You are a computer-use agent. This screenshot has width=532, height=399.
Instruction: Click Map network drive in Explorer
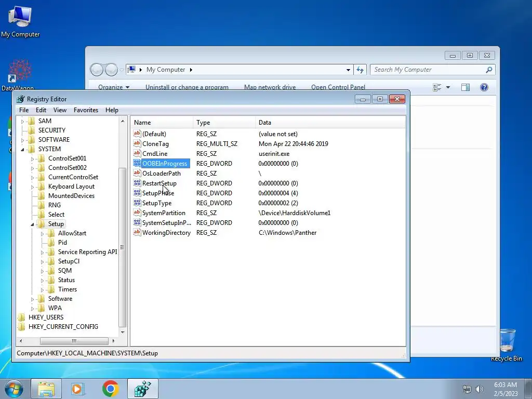click(270, 87)
